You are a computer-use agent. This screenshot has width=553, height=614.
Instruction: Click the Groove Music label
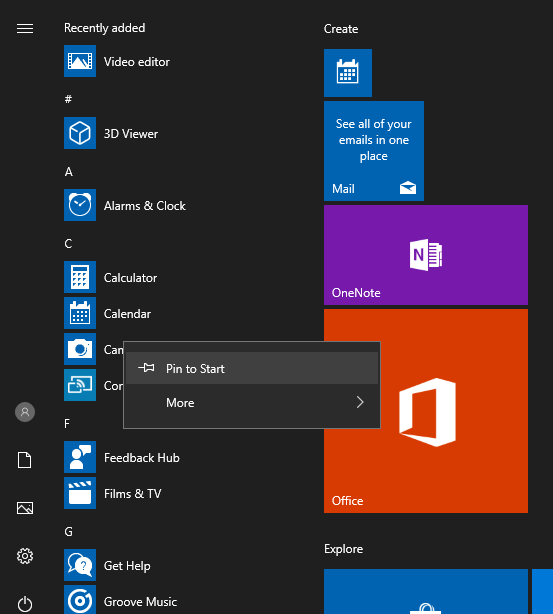(x=140, y=602)
